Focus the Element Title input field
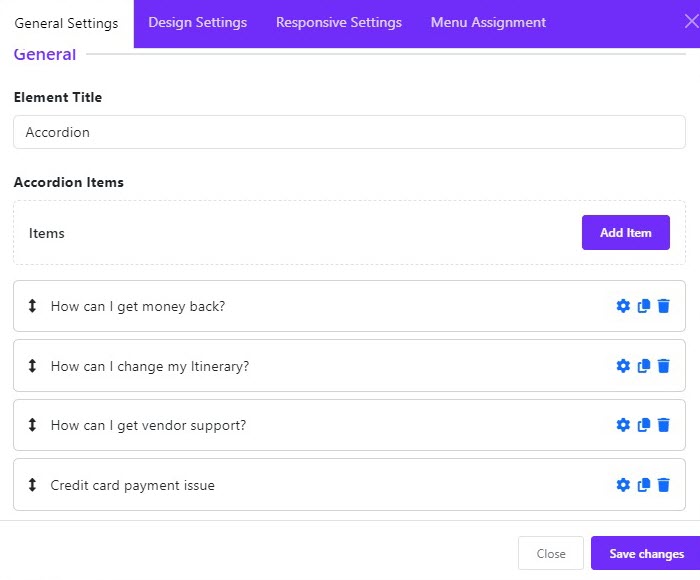Image resolution: width=700 pixels, height=580 pixels. 350,132
